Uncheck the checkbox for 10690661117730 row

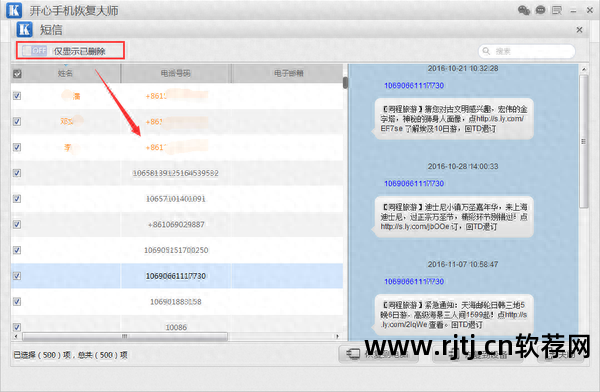(x=17, y=276)
